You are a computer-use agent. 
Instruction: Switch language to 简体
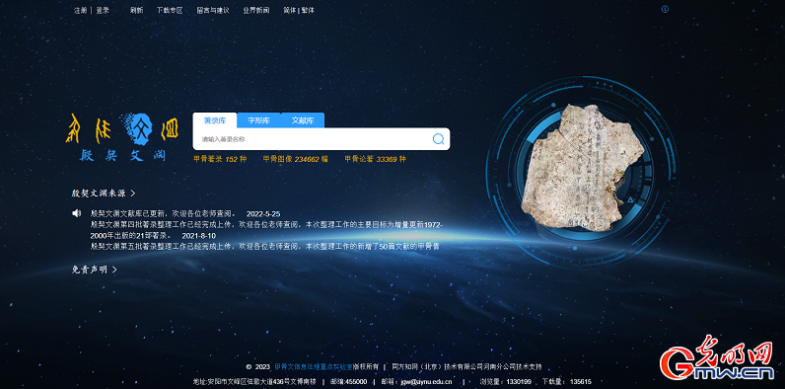pos(290,10)
